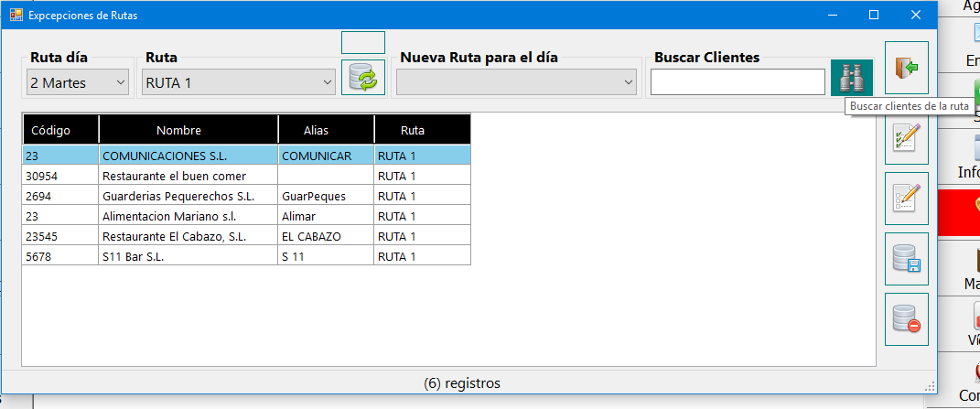
Task: Focus the Buscar Clientes text field
Action: (738, 82)
